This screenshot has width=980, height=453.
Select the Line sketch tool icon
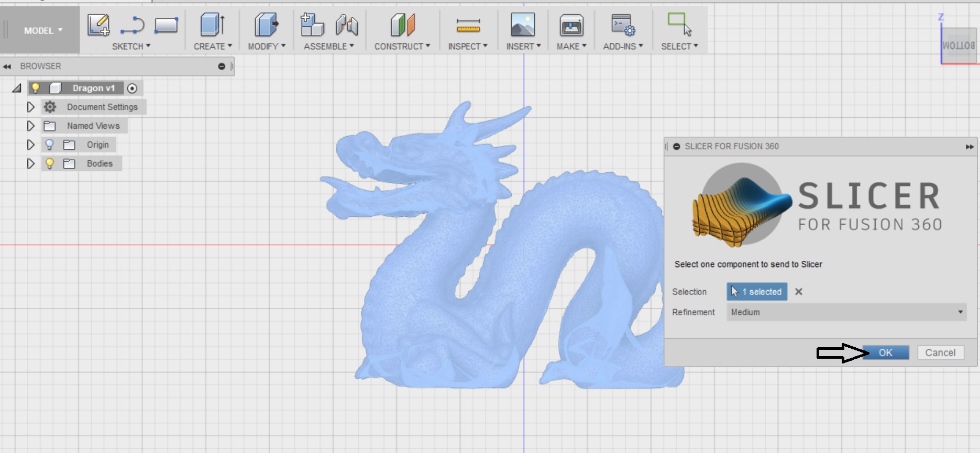tap(132, 25)
